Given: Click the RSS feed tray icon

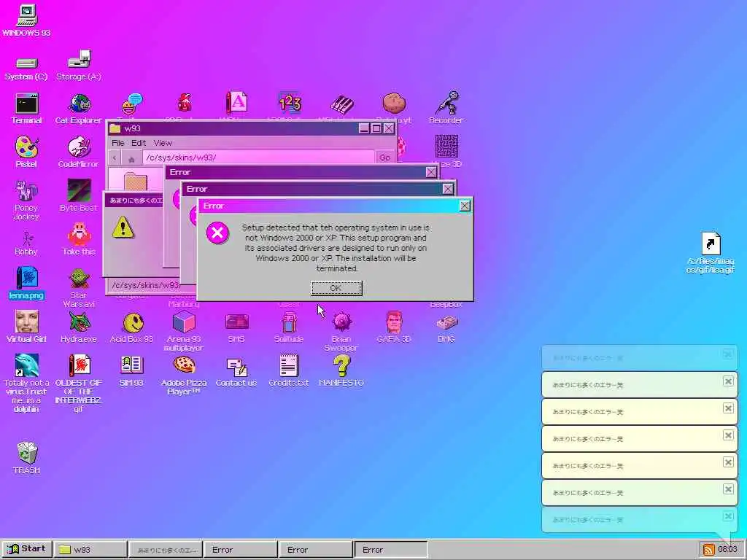Looking at the screenshot, I should pos(708,550).
